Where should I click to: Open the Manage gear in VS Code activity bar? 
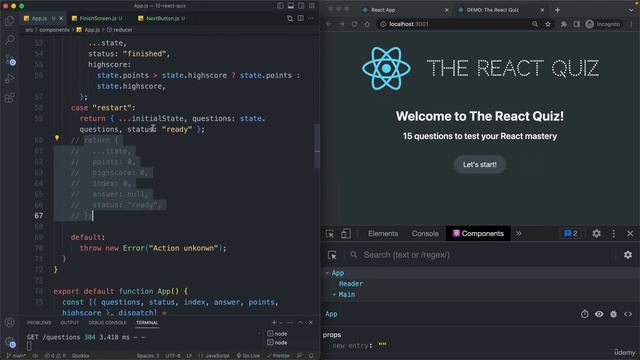10,342
